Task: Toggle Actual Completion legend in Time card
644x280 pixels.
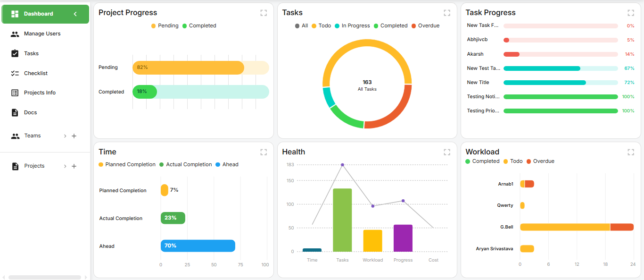Action: [185, 165]
